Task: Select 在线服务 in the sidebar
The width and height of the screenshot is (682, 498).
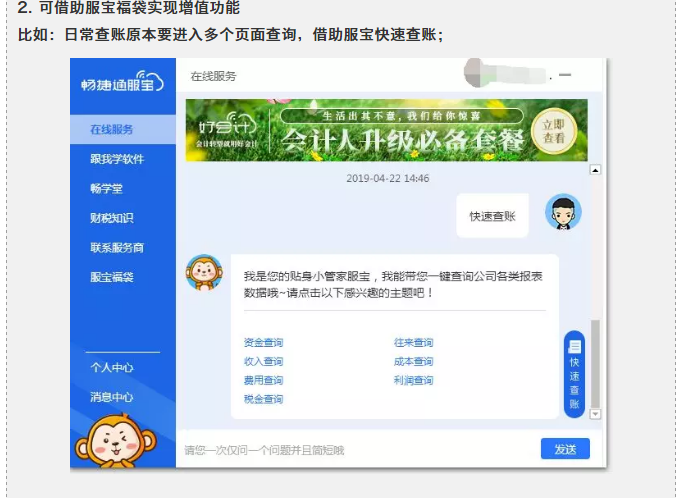Action: pyautogui.click(x=112, y=130)
